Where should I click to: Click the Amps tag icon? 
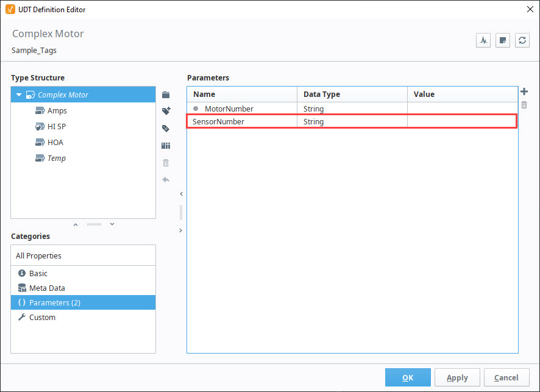coord(40,110)
